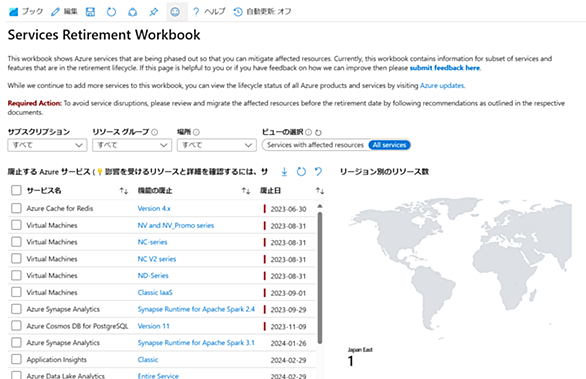Click the share/notification bell icon in toolbar
The width and height of the screenshot is (586, 379).
(132, 12)
